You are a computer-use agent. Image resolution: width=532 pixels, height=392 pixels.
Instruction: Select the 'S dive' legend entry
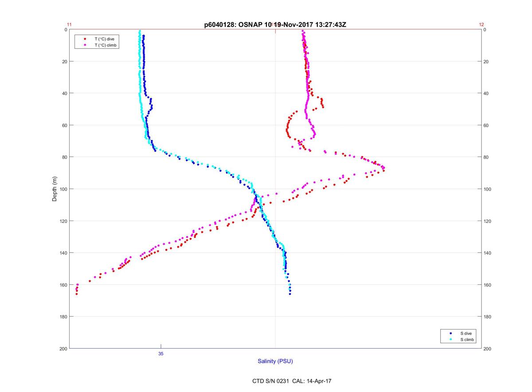click(465, 333)
